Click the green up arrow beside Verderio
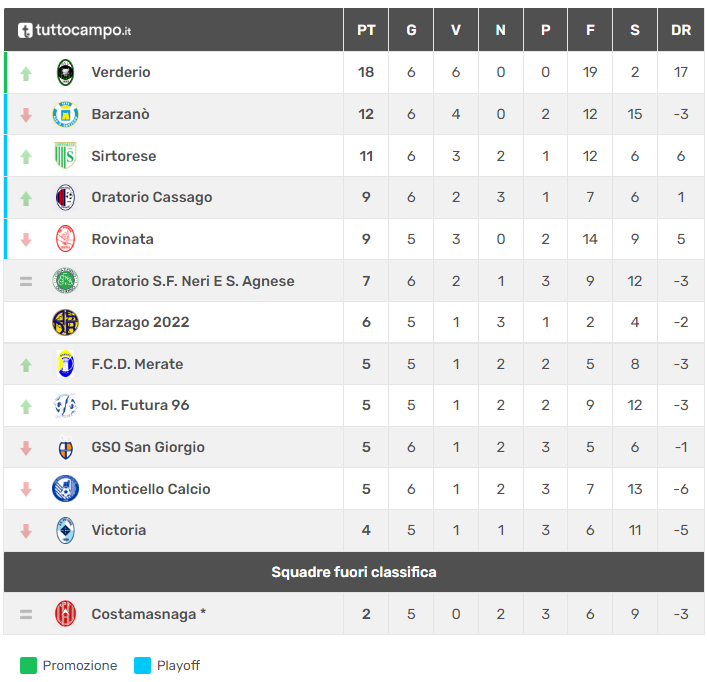This screenshot has width=707, height=682. [x=26, y=73]
